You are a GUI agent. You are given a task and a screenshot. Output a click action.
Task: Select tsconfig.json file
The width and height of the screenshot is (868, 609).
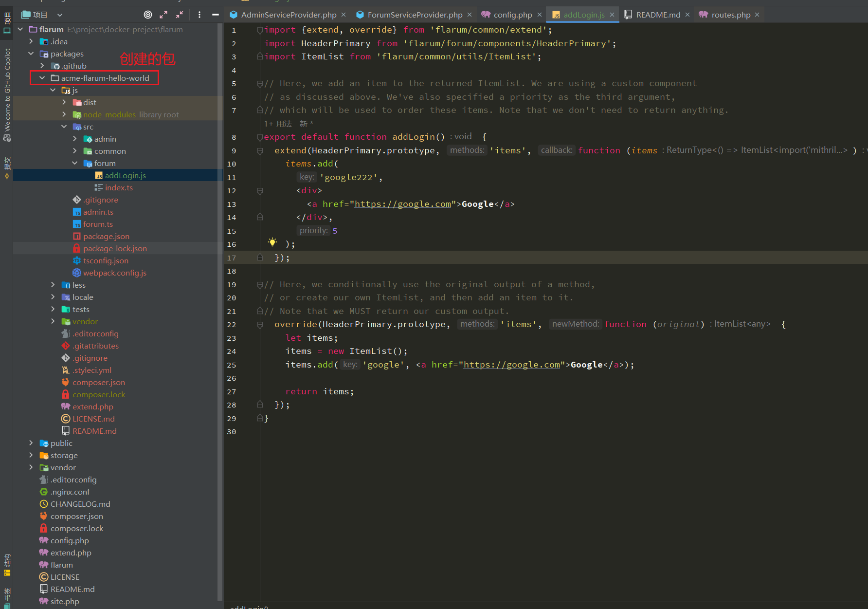(106, 260)
